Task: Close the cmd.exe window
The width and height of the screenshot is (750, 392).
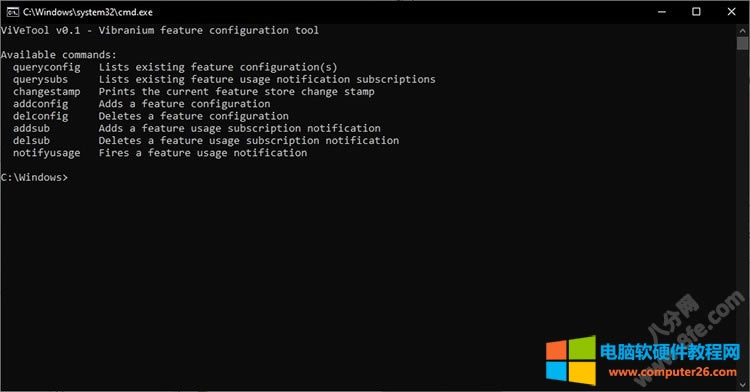Action: (731, 12)
